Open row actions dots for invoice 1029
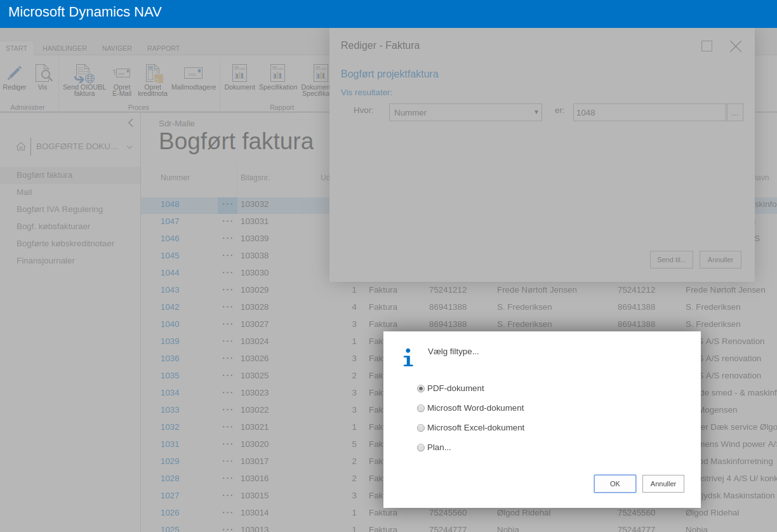This screenshot has height=532, width=777. [227, 461]
